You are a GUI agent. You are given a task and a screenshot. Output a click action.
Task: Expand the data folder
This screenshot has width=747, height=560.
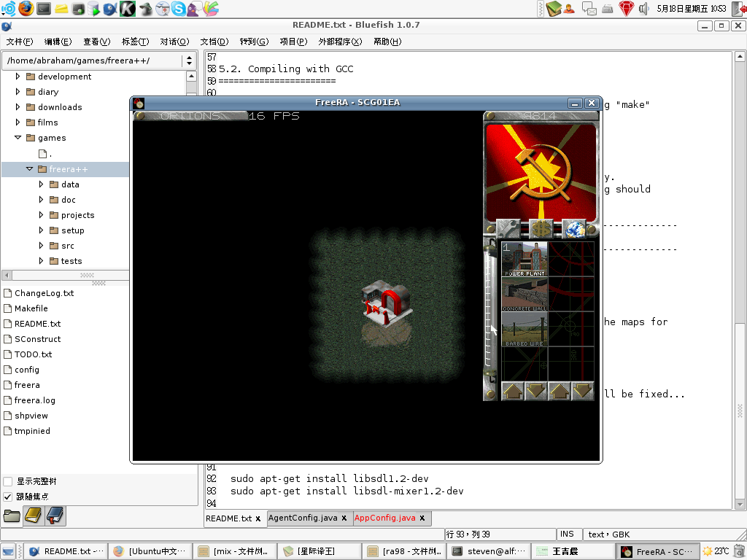coord(41,184)
